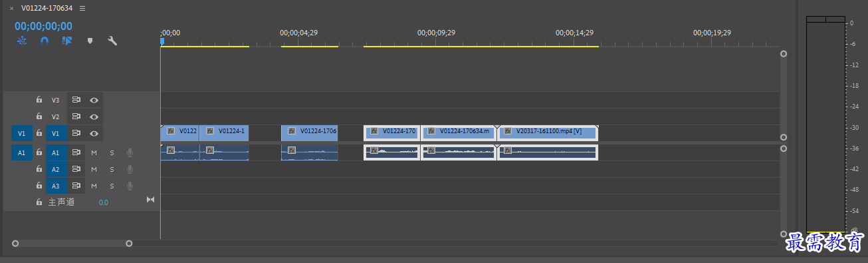The height and width of the screenshot is (263, 868).
Task: Toggle V3 track targeting label
Action: (56, 100)
